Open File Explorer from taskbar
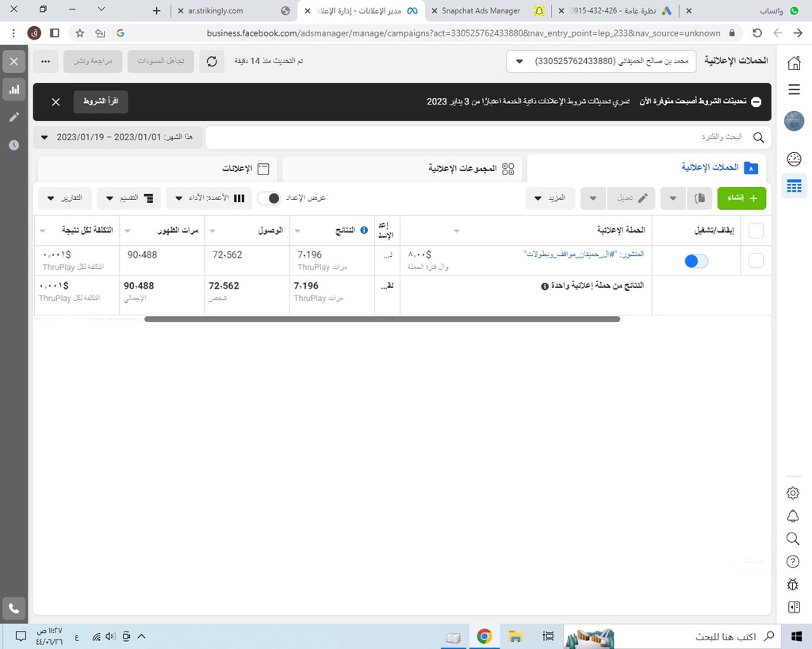 515,636
